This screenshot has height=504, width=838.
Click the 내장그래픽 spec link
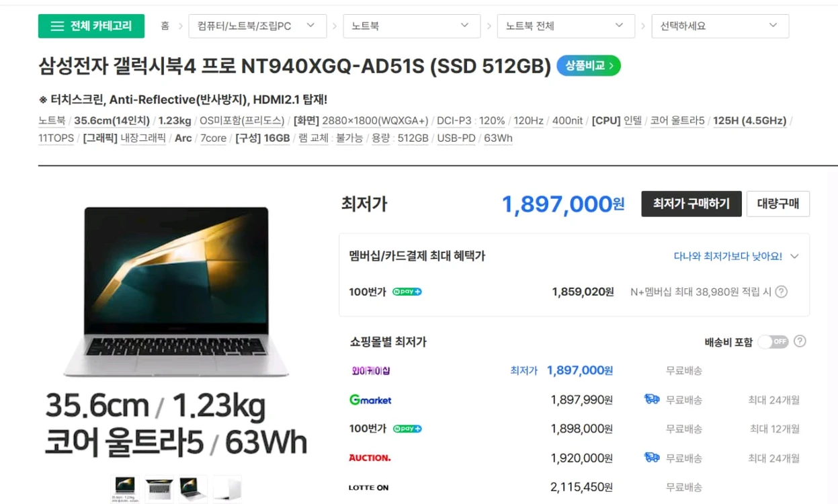pos(143,138)
